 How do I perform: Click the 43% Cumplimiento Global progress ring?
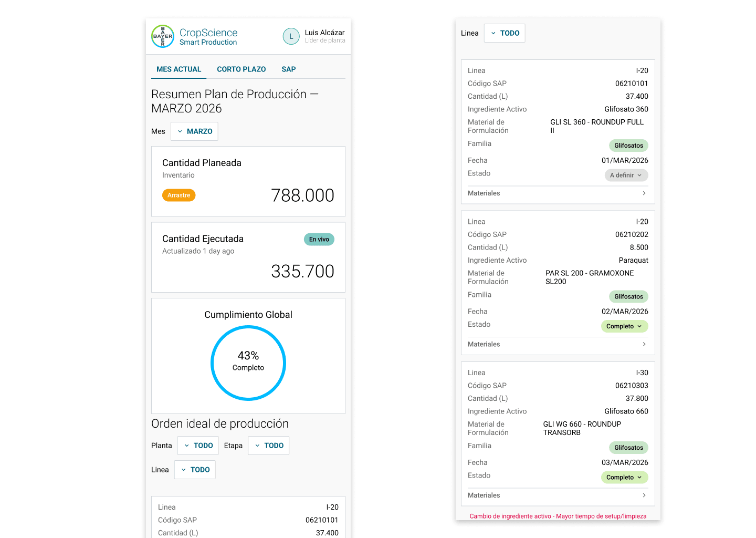(248, 363)
